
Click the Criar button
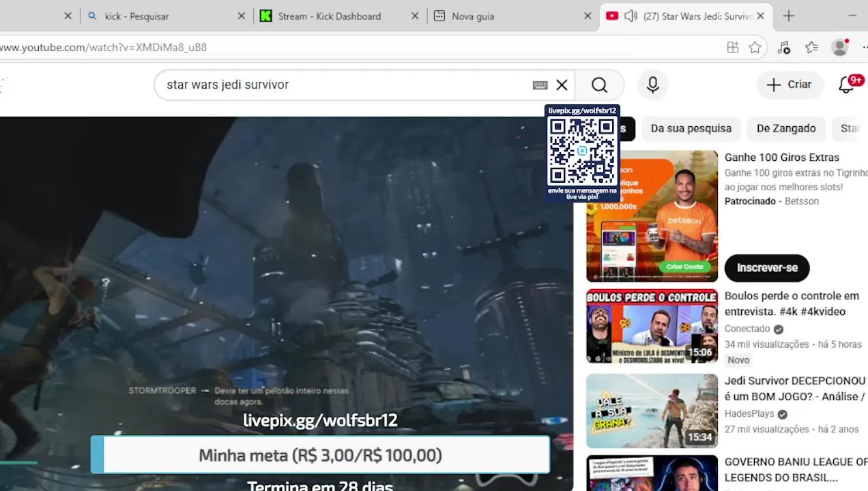pyautogui.click(x=789, y=85)
